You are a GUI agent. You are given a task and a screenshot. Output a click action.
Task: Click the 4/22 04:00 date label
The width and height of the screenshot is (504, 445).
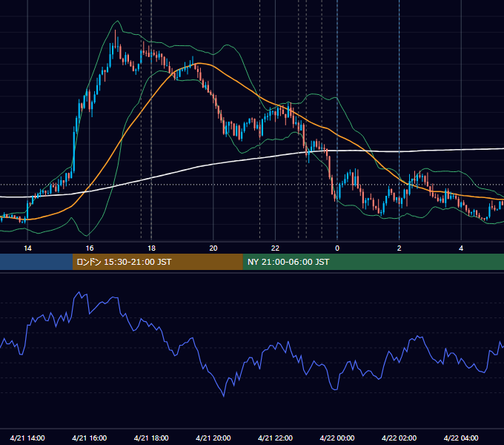tap(461, 438)
